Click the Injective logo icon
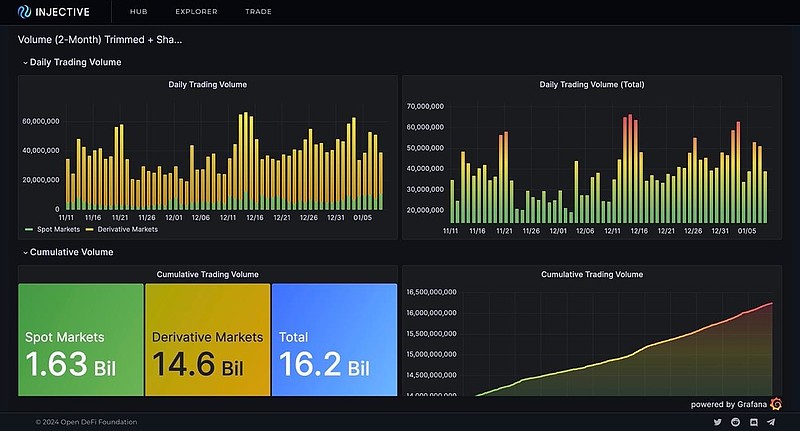 (25, 12)
